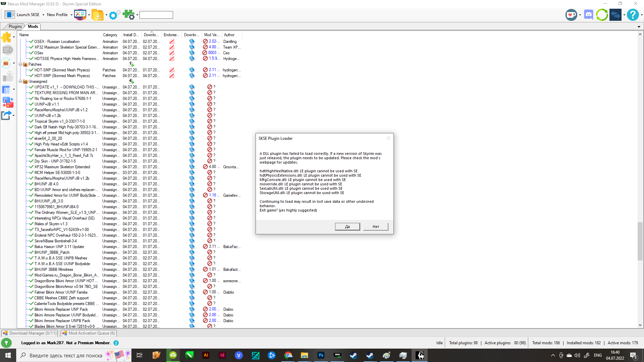Toggle the checkmark for Males of Skyrim v1.3
The height and width of the screenshot is (362, 644).
(x=31, y=224)
